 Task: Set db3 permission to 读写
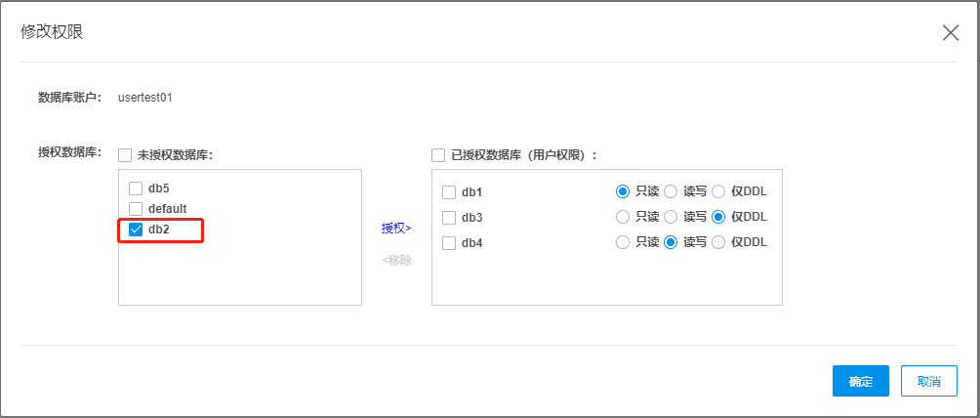coord(671,217)
